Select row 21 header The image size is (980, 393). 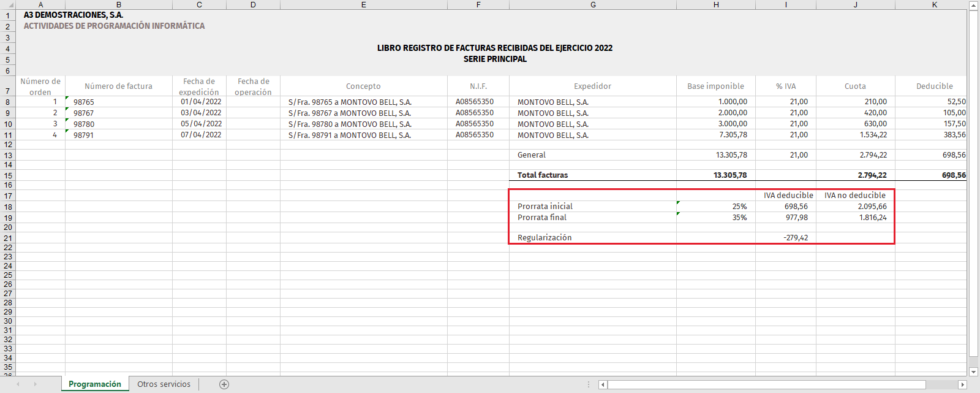(x=7, y=238)
